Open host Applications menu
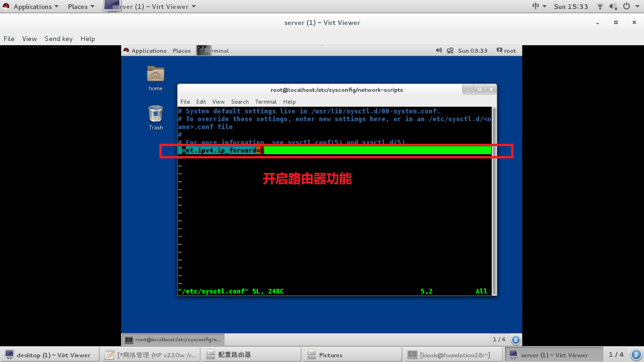 click(x=36, y=7)
